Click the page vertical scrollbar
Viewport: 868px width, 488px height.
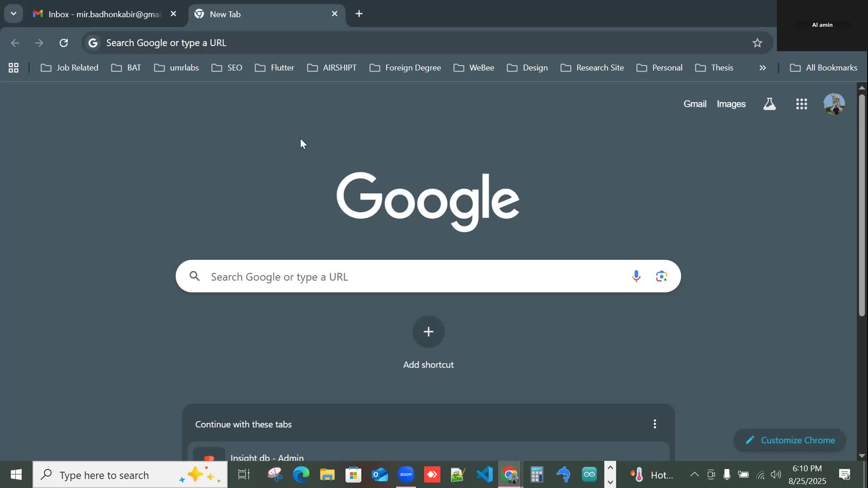(x=862, y=205)
